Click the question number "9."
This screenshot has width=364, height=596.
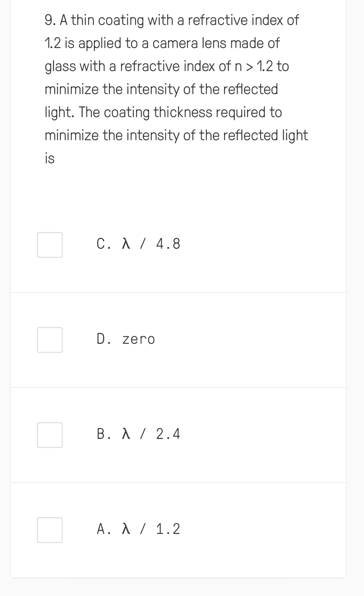pos(50,20)
